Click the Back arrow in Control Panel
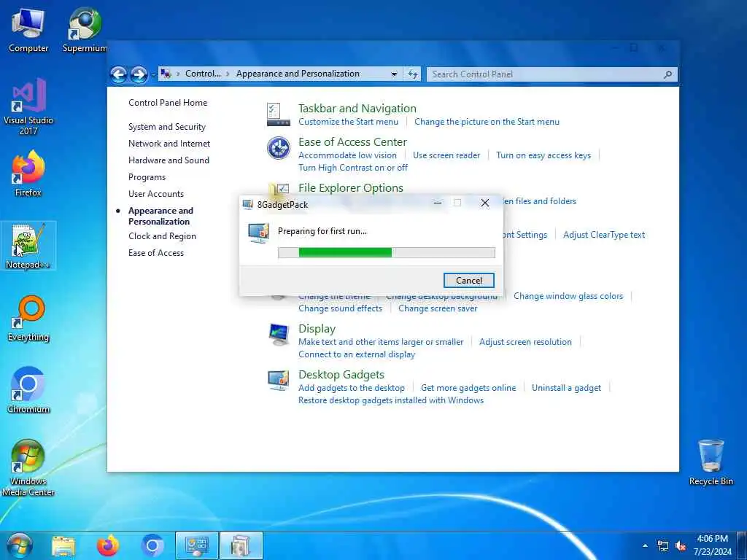The width and height of the screenshot is (747, 560). click(119, 74)
